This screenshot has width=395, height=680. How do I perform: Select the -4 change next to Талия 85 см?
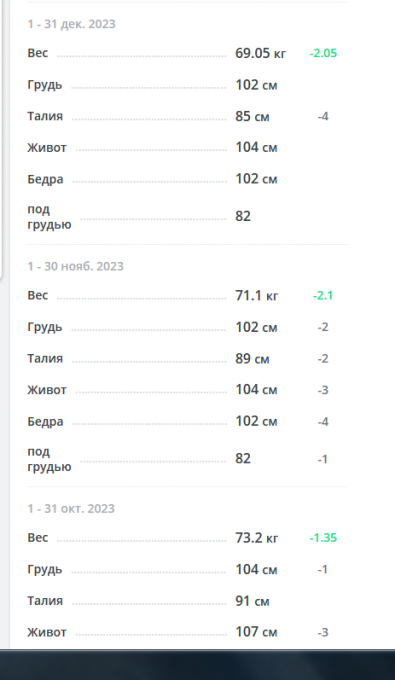click(323, 117)
